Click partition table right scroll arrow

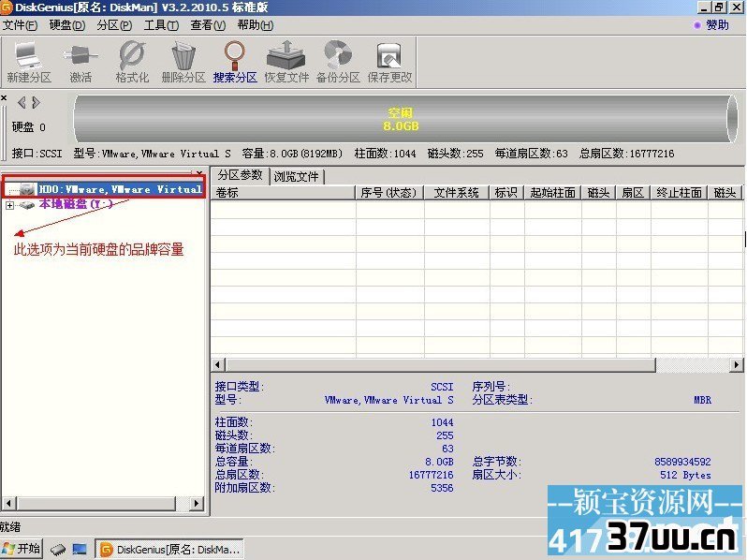pos(737,365)
